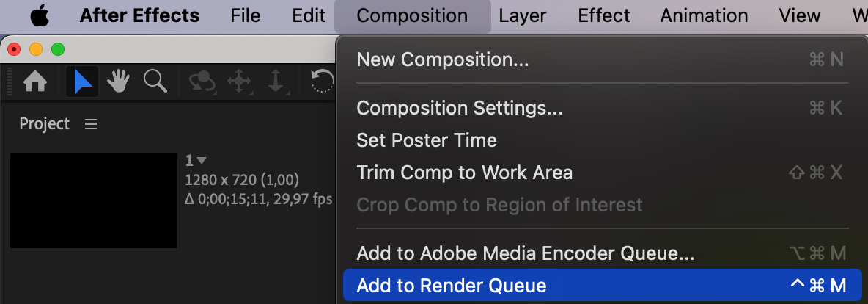
Task: Switch to the Project panel tab
Action: click(44, 124)
